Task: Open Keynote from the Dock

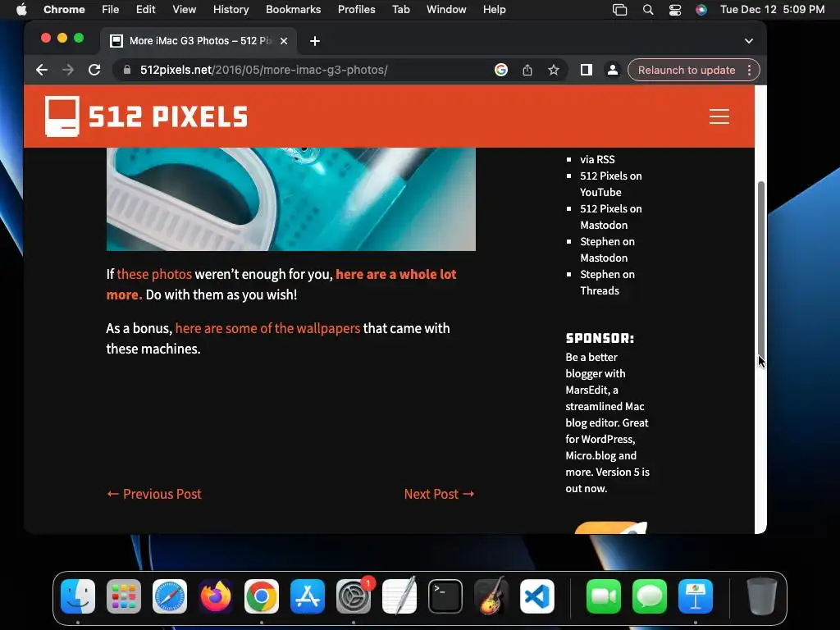Action: point(696,596)
